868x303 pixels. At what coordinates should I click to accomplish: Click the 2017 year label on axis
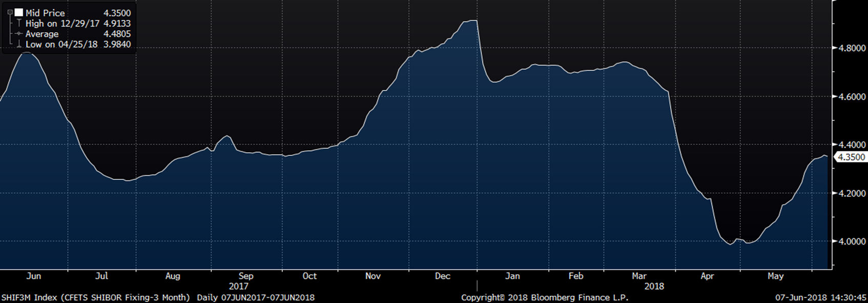click(x=238, y=286)
